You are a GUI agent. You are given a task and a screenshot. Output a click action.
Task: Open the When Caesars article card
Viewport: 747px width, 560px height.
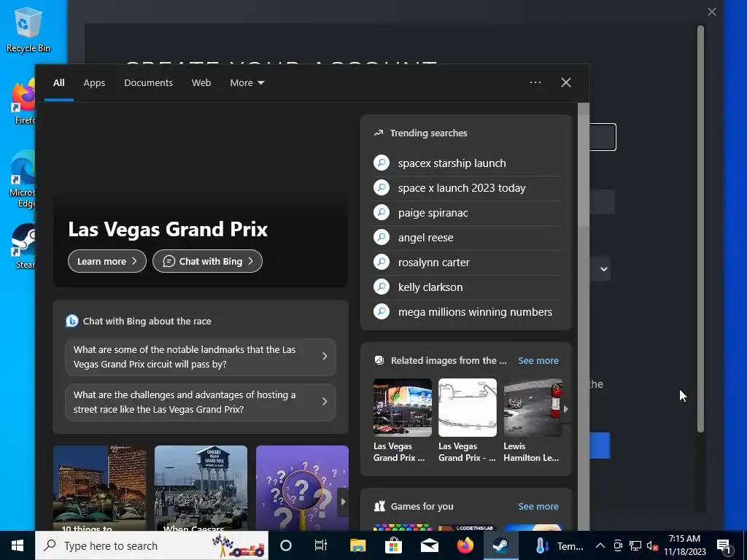point(201,488)
